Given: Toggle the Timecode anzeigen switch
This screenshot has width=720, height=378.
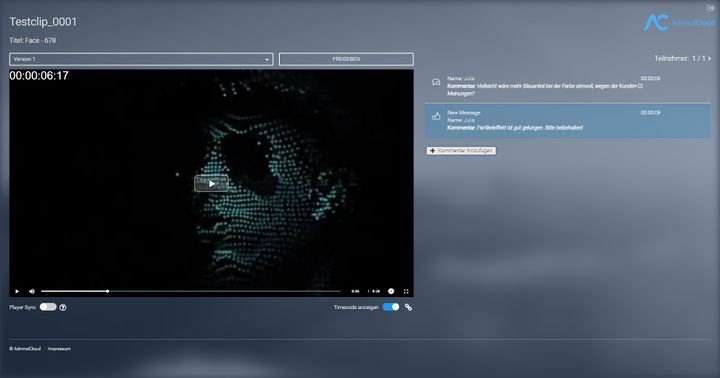Looking at the screenshot, I should click(x=391, y=307).
